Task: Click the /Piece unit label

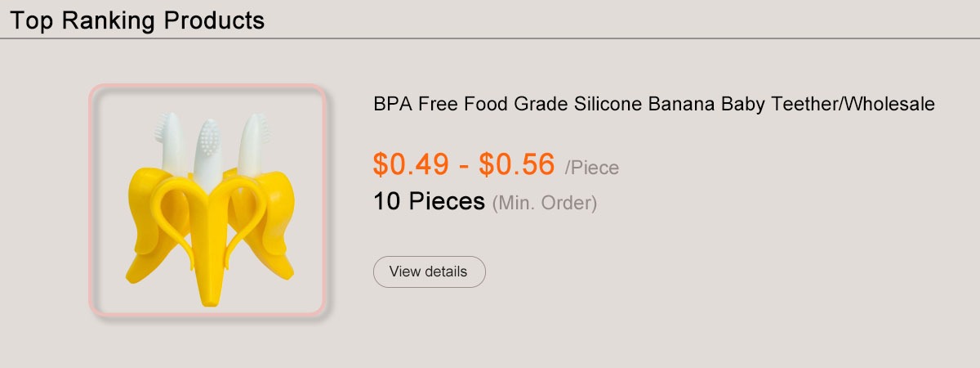Action: coord(592,168)
